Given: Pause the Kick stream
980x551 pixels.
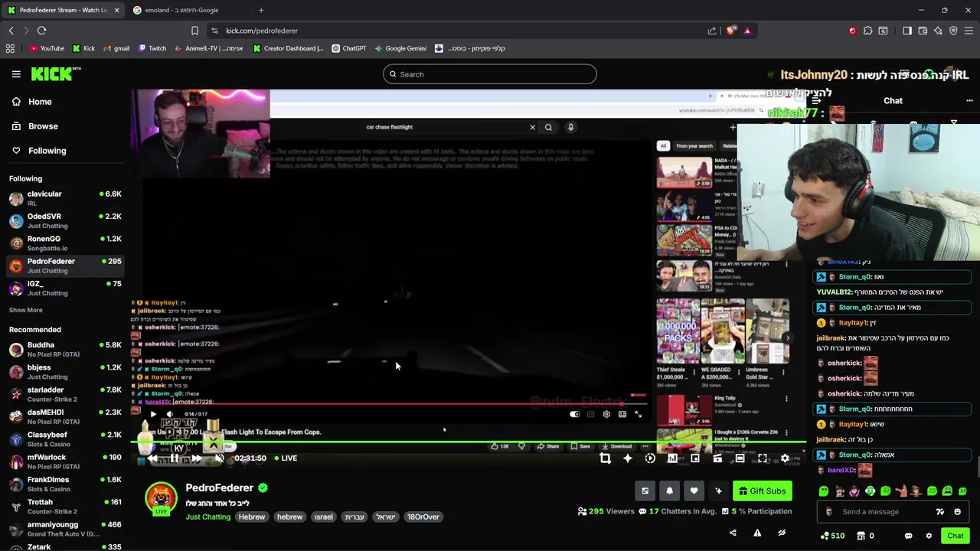Looking at the screenshot, I should click(175, 458).
